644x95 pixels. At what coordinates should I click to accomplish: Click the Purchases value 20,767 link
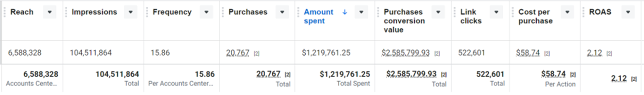(x=238, y=53)
